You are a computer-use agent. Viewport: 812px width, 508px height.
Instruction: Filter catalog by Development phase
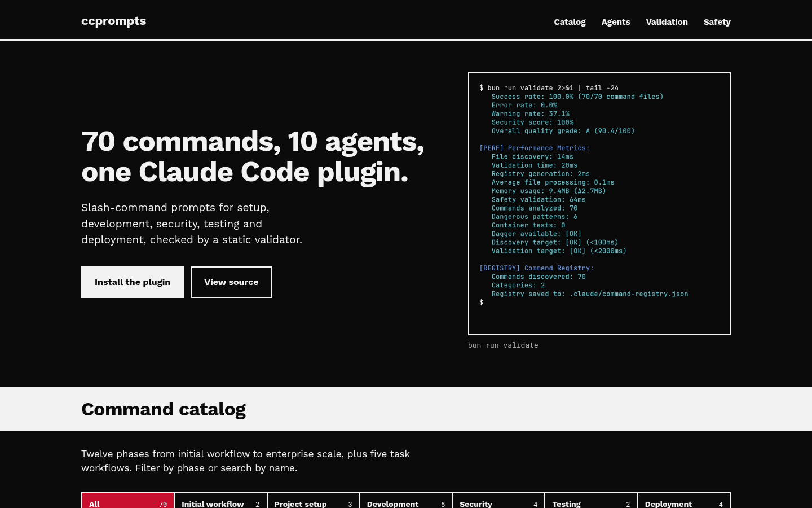click(406, 501)
